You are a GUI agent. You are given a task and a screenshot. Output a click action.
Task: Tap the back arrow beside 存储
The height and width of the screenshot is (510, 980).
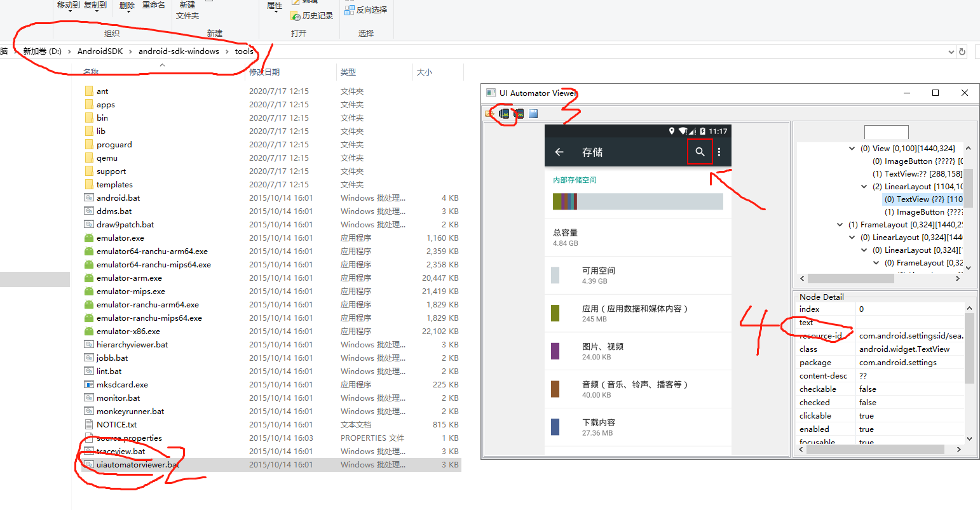[x=559, y=152]
